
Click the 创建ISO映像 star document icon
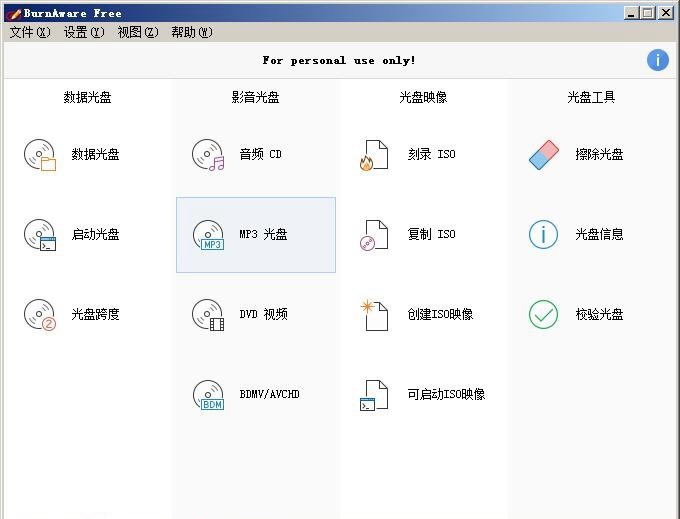click(x=374, y=315)
